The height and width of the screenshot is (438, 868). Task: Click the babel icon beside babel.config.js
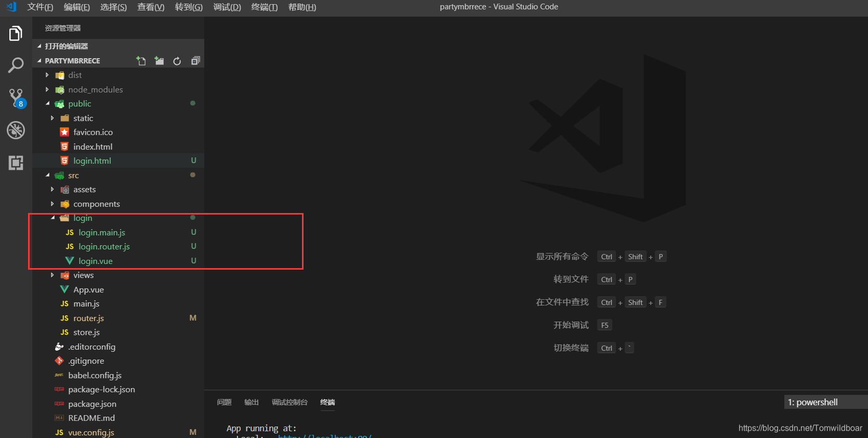click(59, 375)
